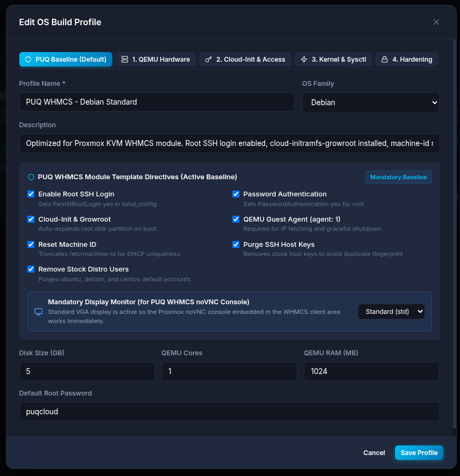Click the shield icon beside Template Directives heading
This screenshot has height=476, width=460.
31,177
